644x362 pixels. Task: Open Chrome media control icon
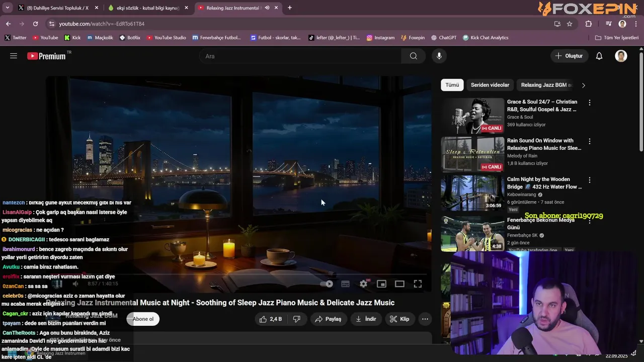[x=609, y=24]
